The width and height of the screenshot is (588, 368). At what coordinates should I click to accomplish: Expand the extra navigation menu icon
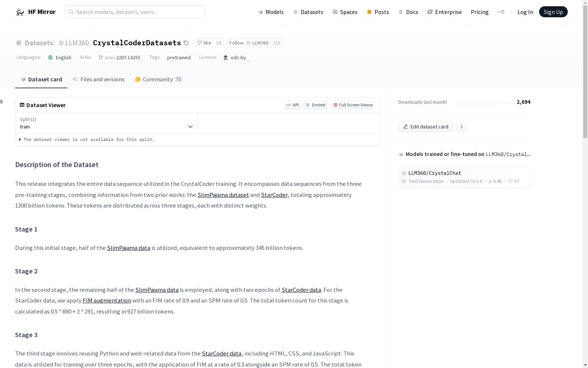click(x=501, y=12)
